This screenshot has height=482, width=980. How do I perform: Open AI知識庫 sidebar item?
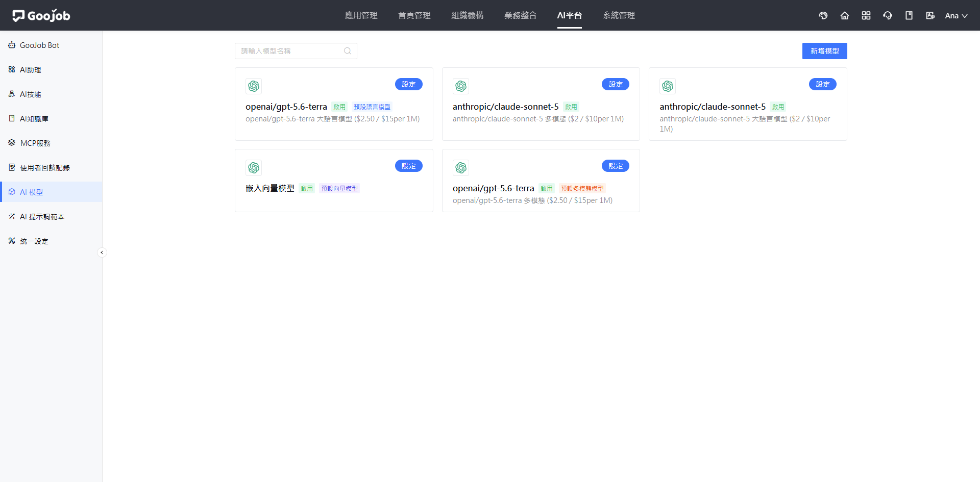click(x=51, y=118)
